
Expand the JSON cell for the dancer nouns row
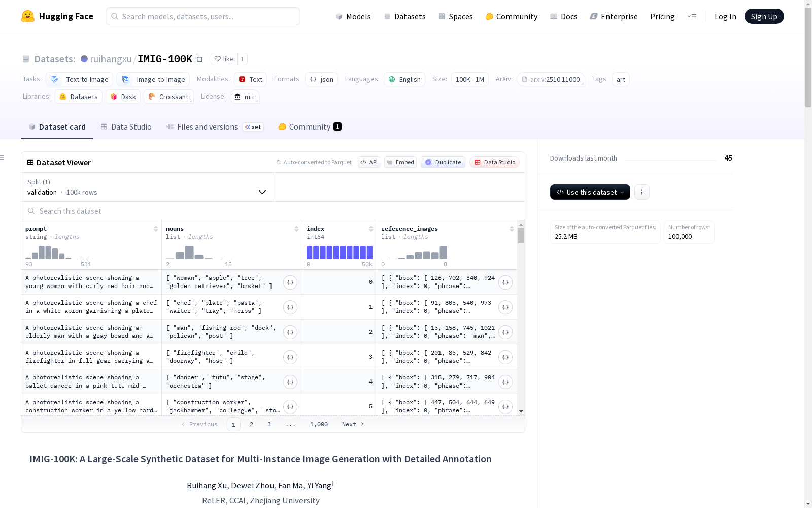coord(290,382)
